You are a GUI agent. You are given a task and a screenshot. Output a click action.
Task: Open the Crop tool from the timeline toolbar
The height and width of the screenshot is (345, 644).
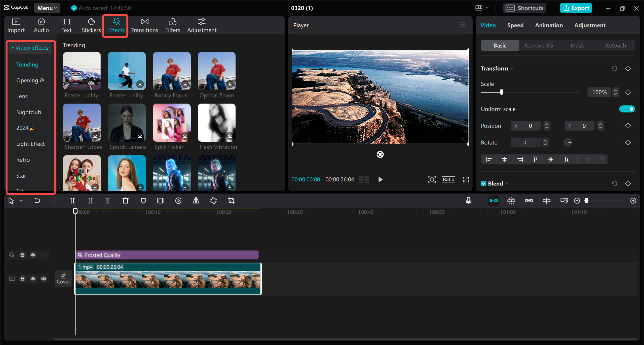click(231, 201)
